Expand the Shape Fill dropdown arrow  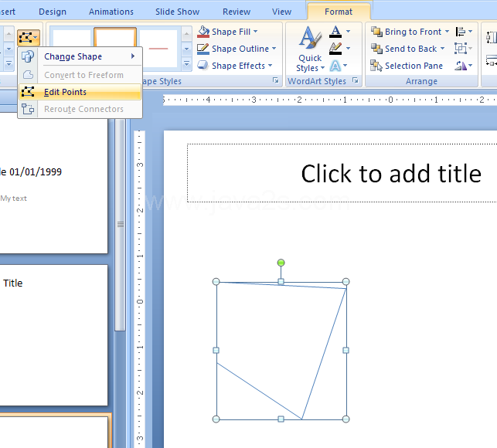click(x=256, y=32)
